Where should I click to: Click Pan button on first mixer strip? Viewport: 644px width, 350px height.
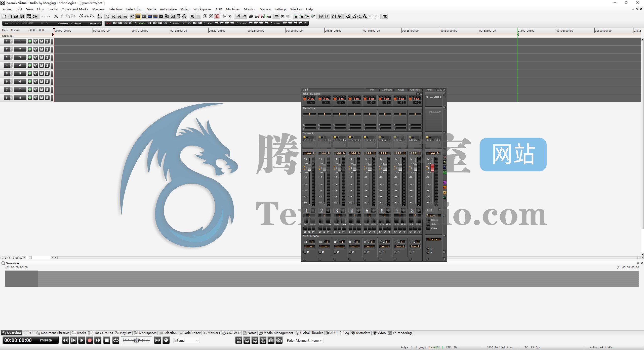click(311, 99)
